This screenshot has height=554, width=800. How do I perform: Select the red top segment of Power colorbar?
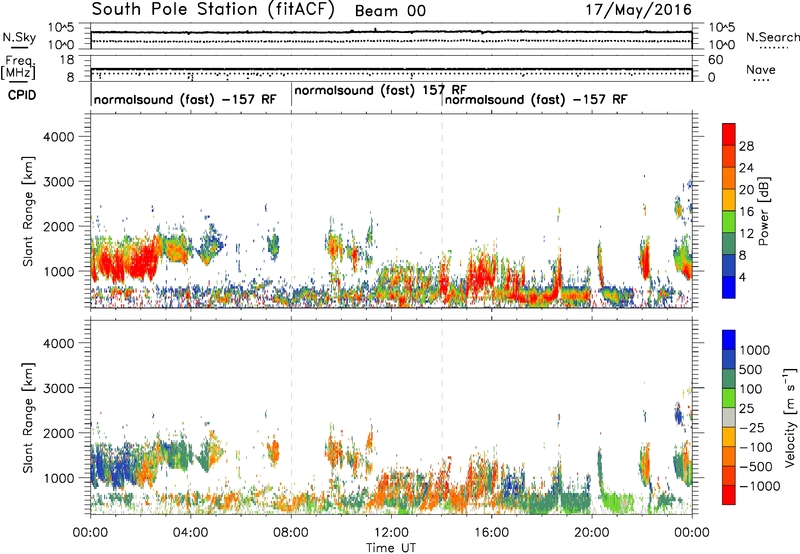coord(729,134)
